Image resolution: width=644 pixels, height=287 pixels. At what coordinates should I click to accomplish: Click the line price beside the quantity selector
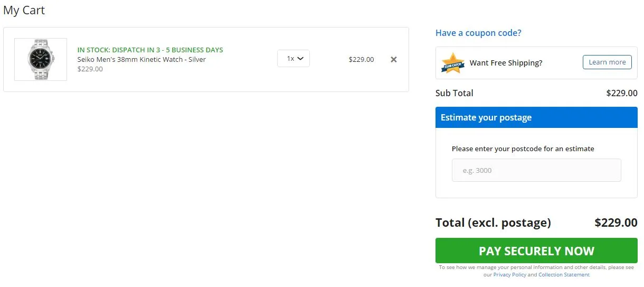[361, 60]
